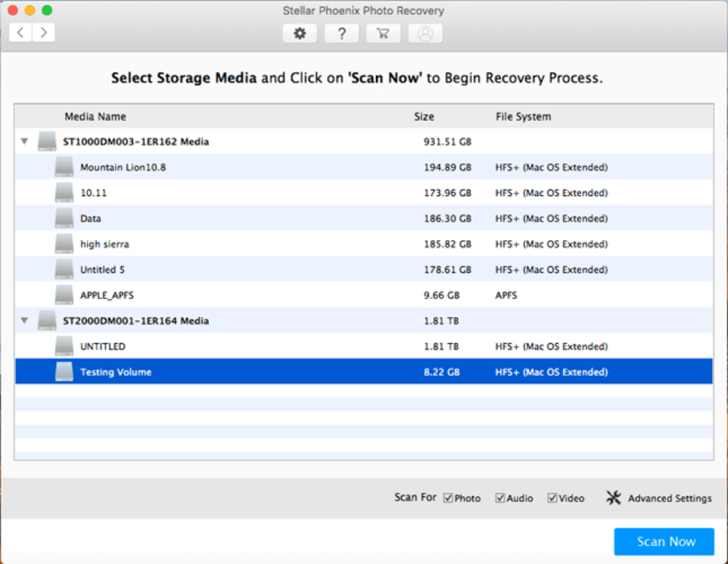Click the volume icon next to Data
Screen dimensions: 728x564
click(64, 218)
